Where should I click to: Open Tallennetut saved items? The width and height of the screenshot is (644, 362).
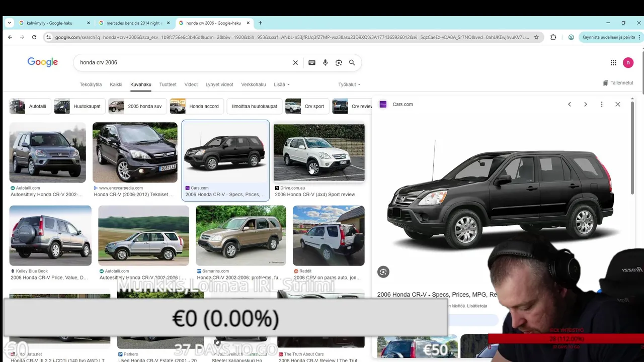[x=618, y=83]
